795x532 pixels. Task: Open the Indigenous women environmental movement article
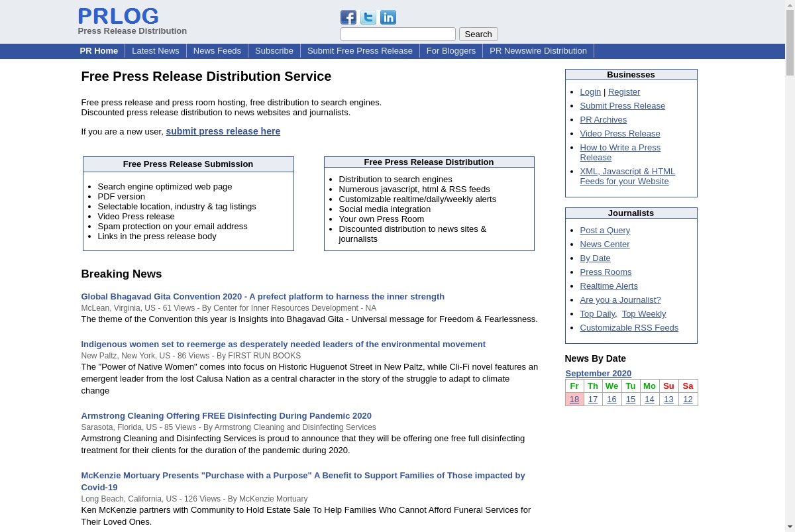(284, 345)
